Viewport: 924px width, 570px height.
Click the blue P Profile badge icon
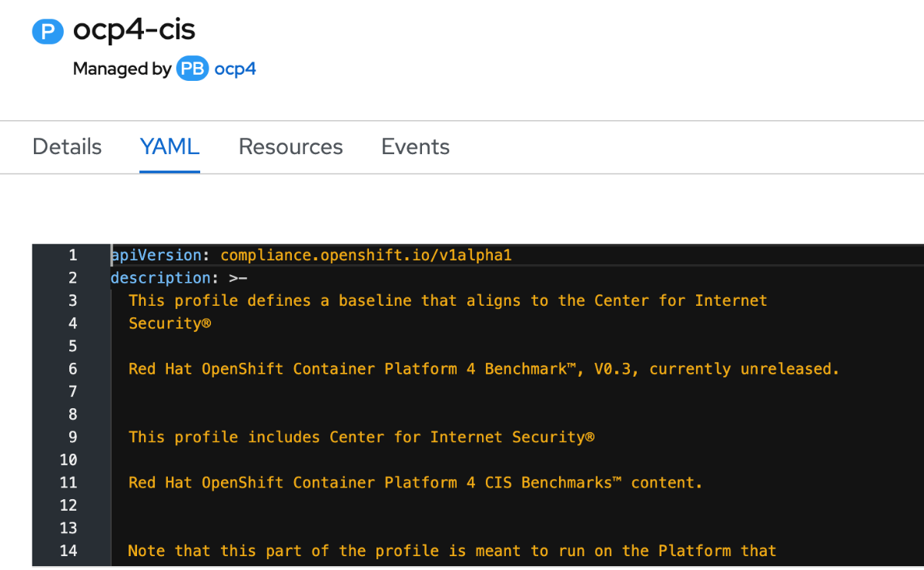pos(48,31)
